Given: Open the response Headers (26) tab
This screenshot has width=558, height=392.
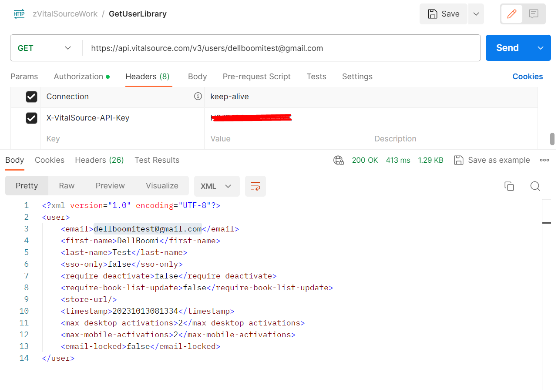Looking at the screenshot, I should click(x=99, y=160).
